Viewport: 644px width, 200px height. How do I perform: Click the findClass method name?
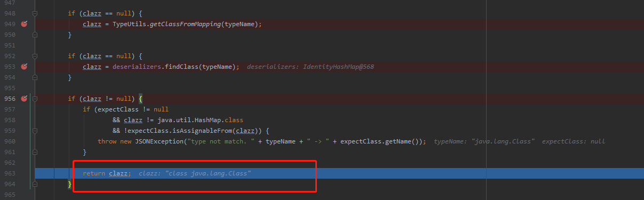(x=179, y=67)
